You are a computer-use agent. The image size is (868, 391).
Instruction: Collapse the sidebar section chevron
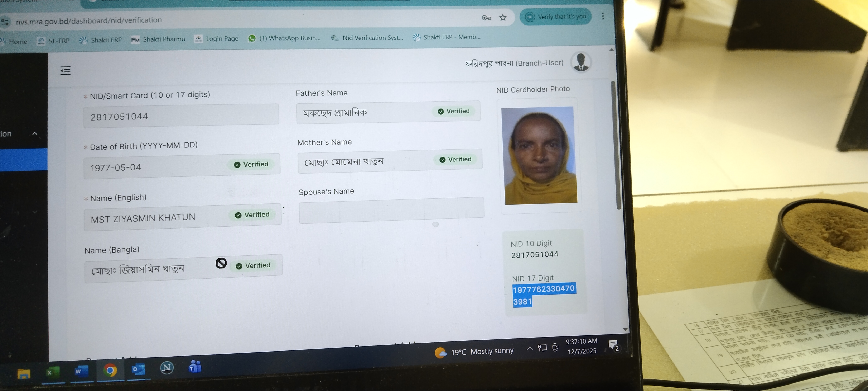[x=35, y=134]
